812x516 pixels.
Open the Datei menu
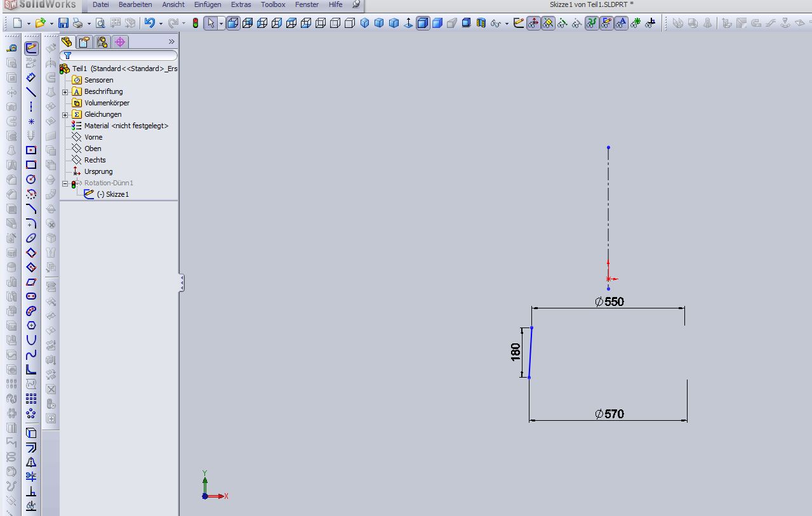[100, 4]
